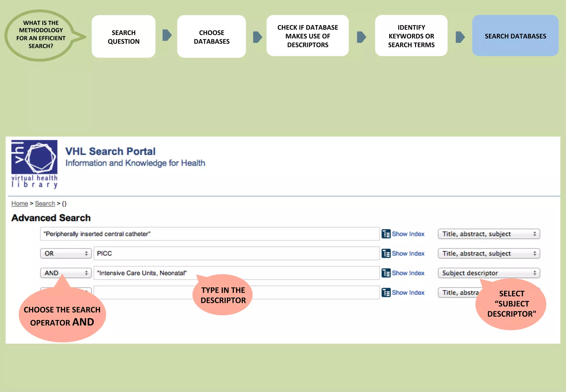Click 'Information and Knowledge for Health' subtitle
This screenshot has height=392, width=566.
(x=135, y=163)
